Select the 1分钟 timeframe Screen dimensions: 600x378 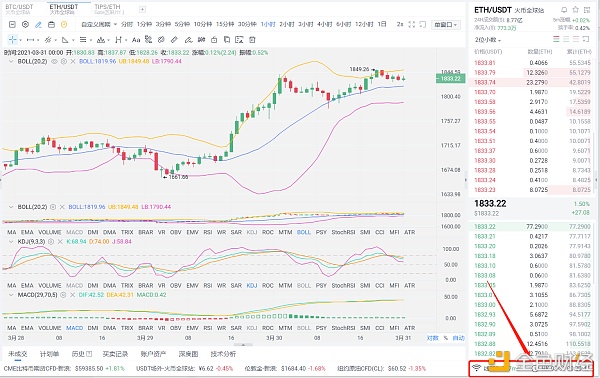coord(144,24)
